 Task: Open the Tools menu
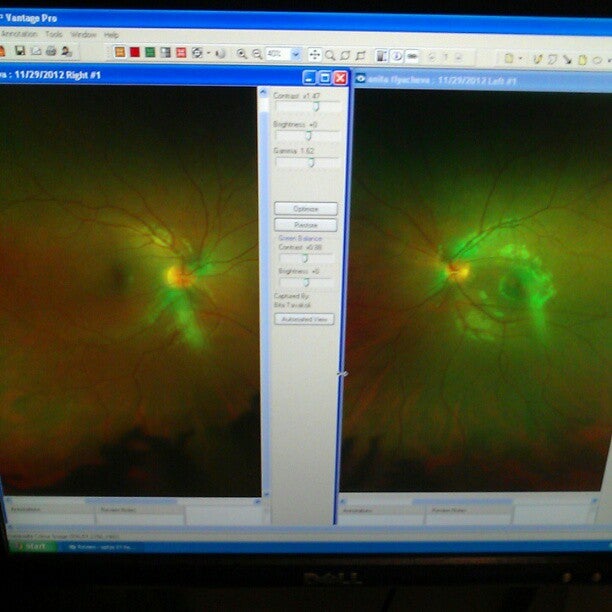53,34
